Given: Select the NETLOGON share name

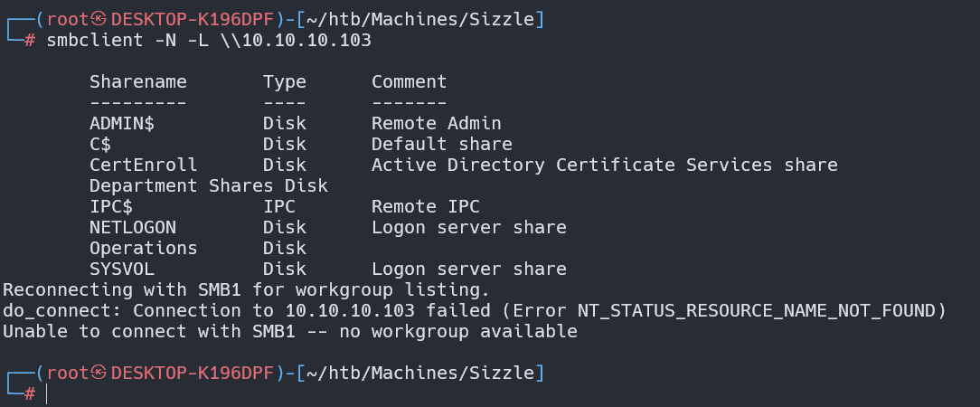Looking at the screenshot, I should (x=133, y=227).
